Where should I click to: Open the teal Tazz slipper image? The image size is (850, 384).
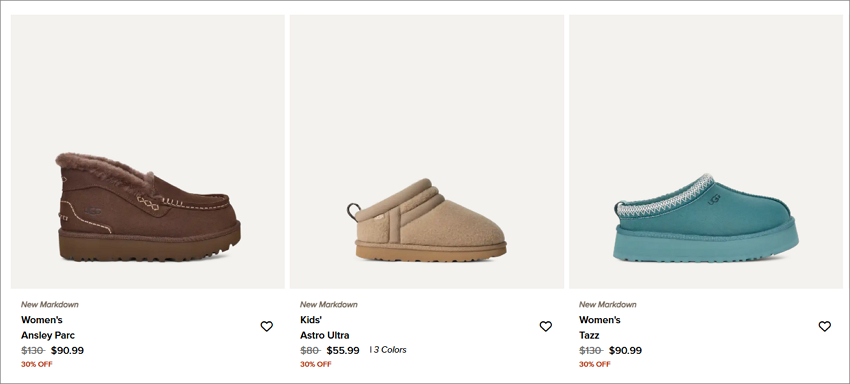706,151
